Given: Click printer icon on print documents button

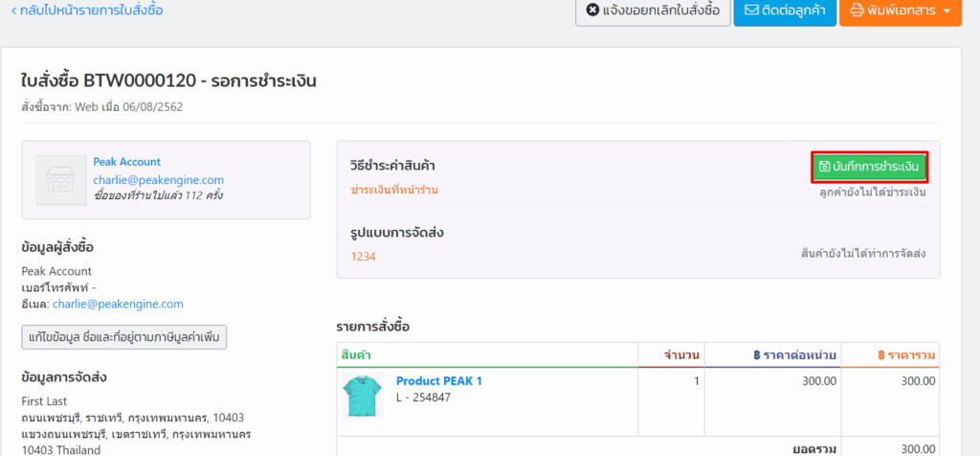Looking at the screenshot, I should coord(857,11).
